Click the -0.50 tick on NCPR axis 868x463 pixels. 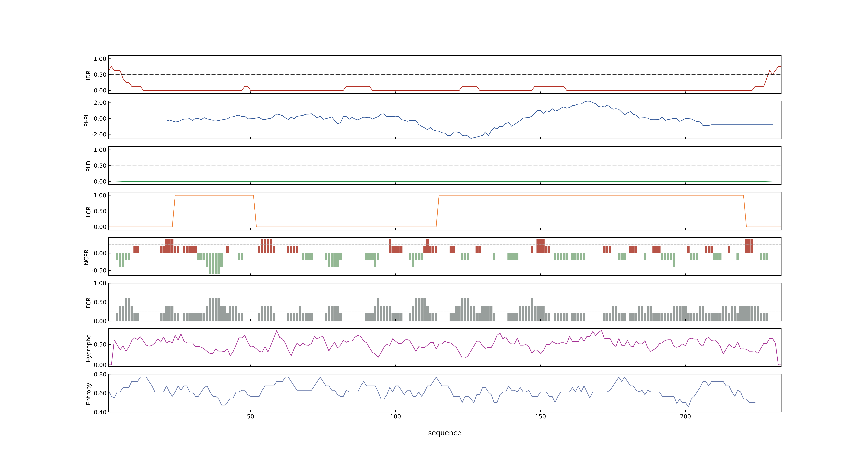click(x=99, y=271)
